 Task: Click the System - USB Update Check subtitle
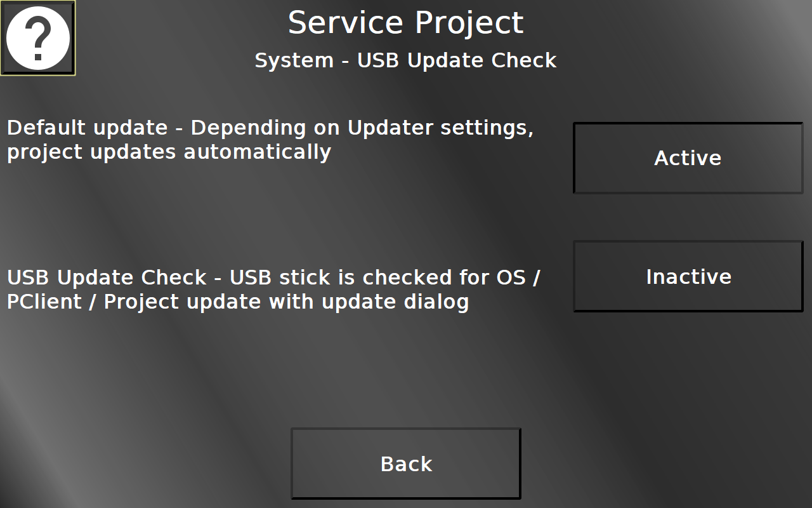coord(406,60)
